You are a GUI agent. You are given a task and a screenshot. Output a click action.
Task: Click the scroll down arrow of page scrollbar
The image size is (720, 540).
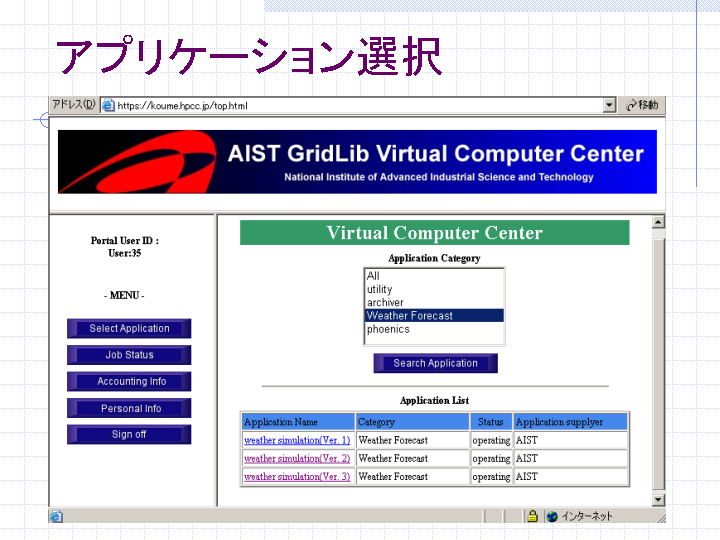pos(658,500)
